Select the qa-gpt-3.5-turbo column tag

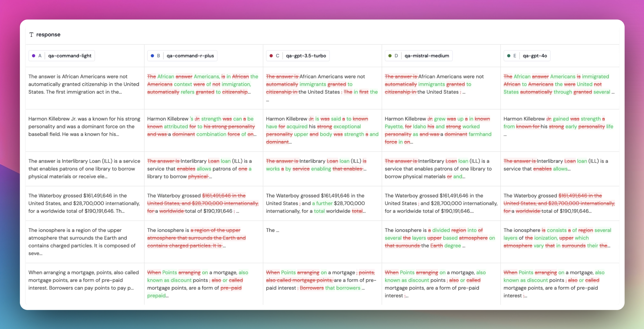point(306,56)
